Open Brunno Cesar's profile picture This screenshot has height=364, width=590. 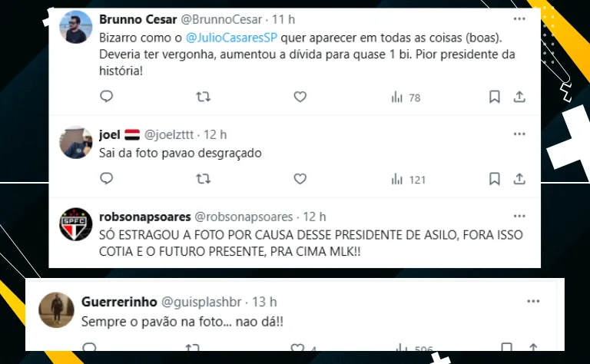click(x=77, y=28)
